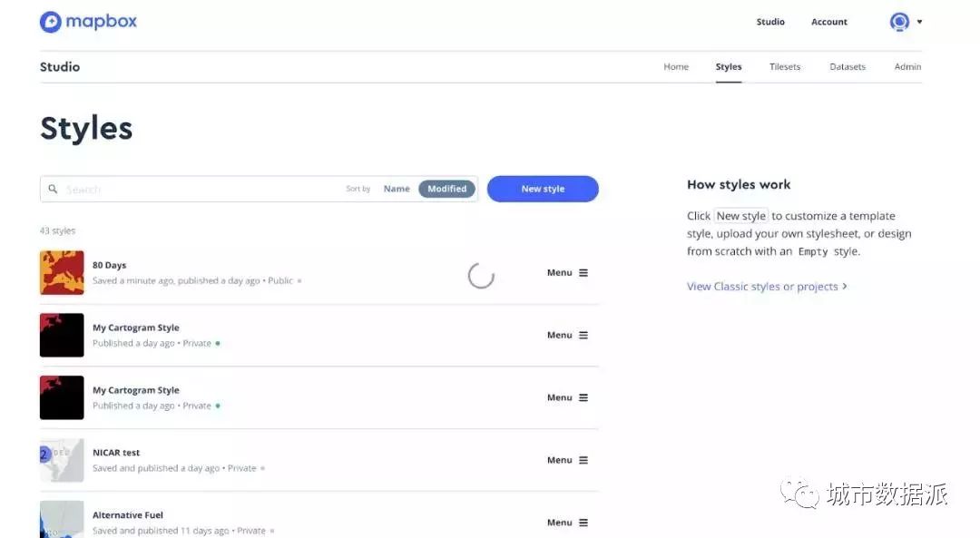Image resolution: width=980 pixels, height=538 pixels.
Task: Open the second My Cartogram Style name
Action: click(x=136, y=390)
